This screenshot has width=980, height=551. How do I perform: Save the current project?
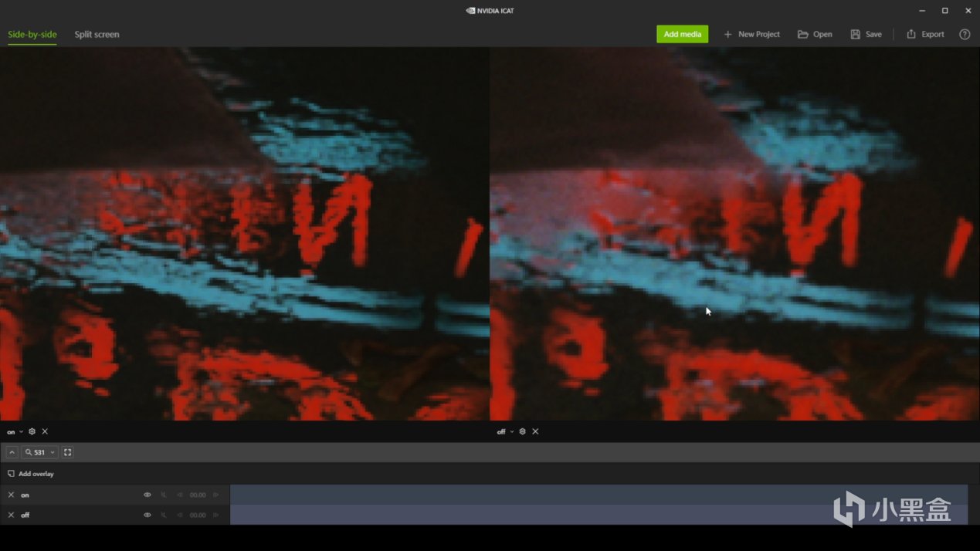866,34
